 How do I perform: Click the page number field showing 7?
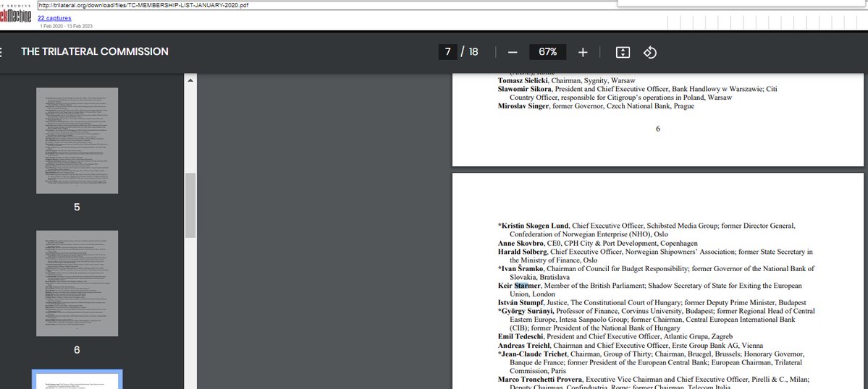click(x=447, y=52)
